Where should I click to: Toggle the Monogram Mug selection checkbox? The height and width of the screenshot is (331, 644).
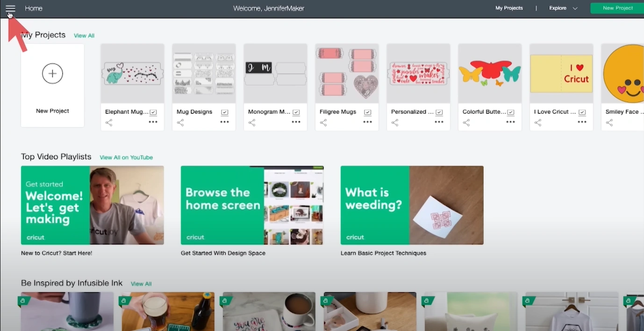[x=296, y=112]
